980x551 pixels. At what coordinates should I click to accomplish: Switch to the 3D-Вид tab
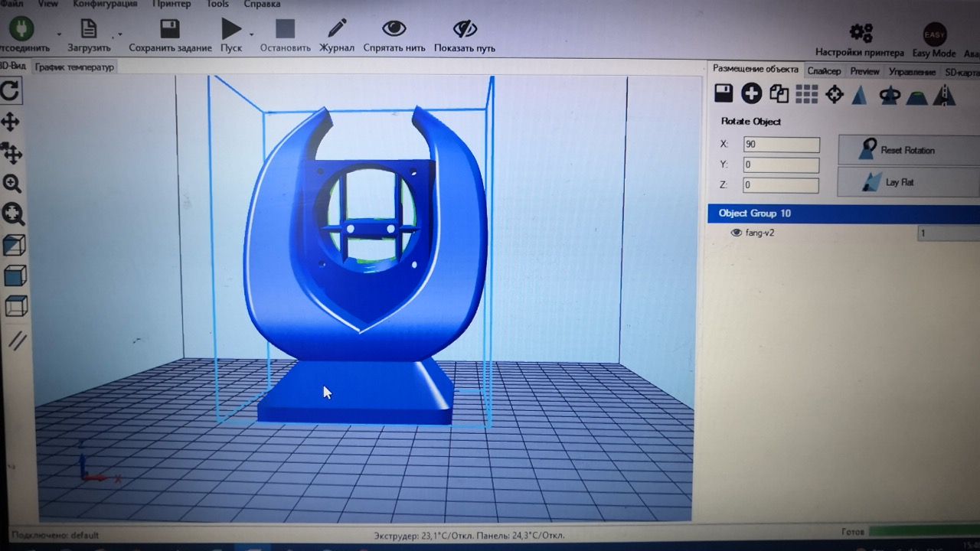coord(13,66)
